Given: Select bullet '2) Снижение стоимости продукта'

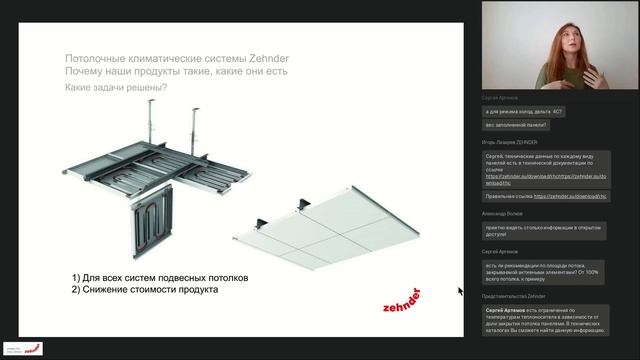Looking at the screenshot, I should tap(145, 289).
